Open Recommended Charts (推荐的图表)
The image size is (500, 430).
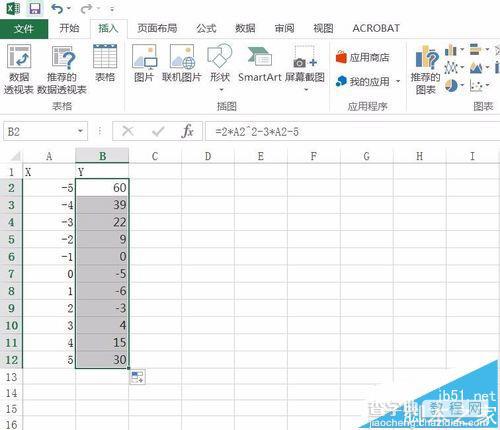pyautogui.click(x=425, y=69)
